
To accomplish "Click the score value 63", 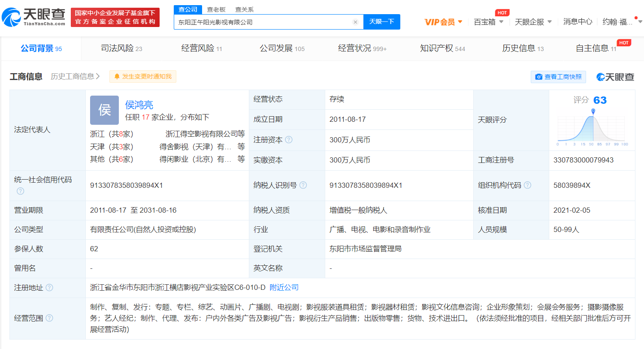I will 600,100.
